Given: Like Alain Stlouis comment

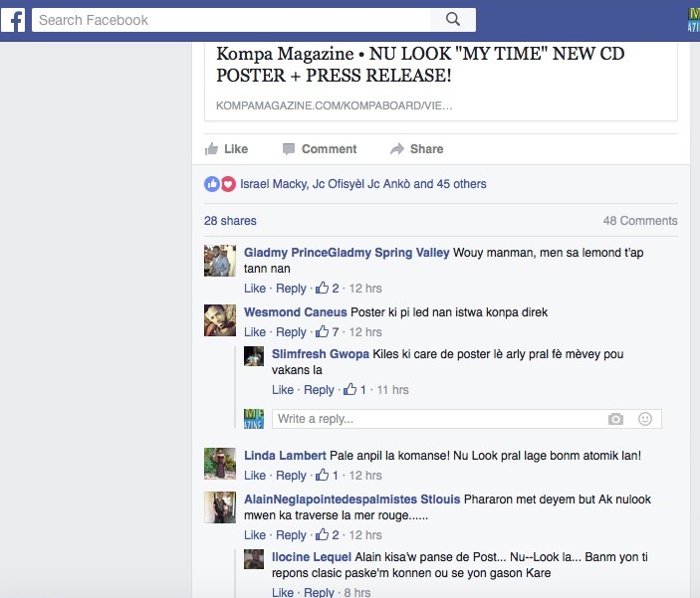Looking at the screenshot, I should (255, 535).
